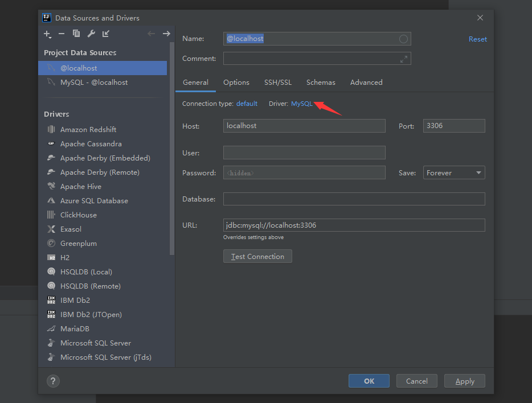Click the Make Global arrow icon

(x=106, y=34)
